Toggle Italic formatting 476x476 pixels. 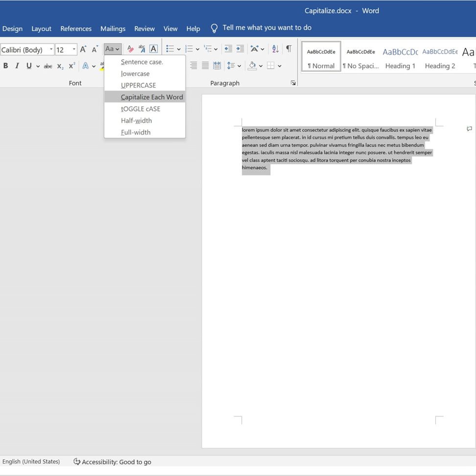click(x=17, y=66)
